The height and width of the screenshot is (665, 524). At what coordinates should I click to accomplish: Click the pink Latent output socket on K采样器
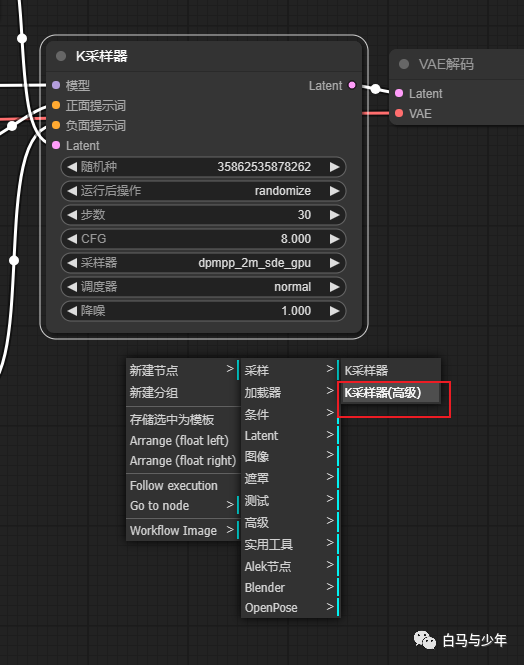click(352, 85)
